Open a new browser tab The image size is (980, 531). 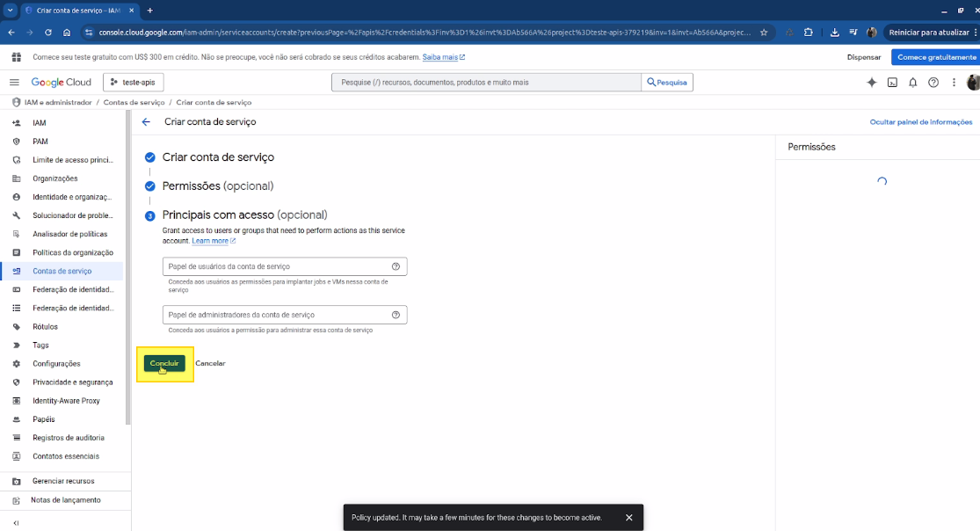pos(150,11)
